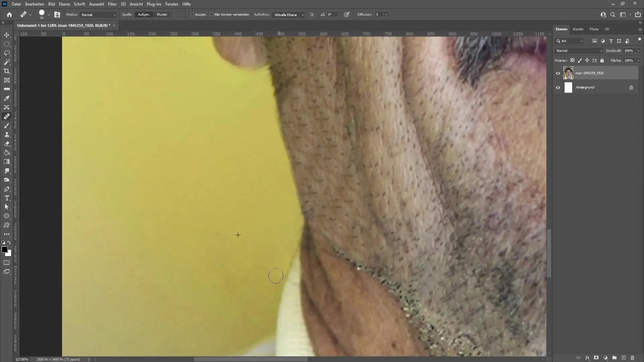Open the Modus blend mode dropdown
Screen dimensions: 644x362
pyautogui.click(x=98, y=14)
